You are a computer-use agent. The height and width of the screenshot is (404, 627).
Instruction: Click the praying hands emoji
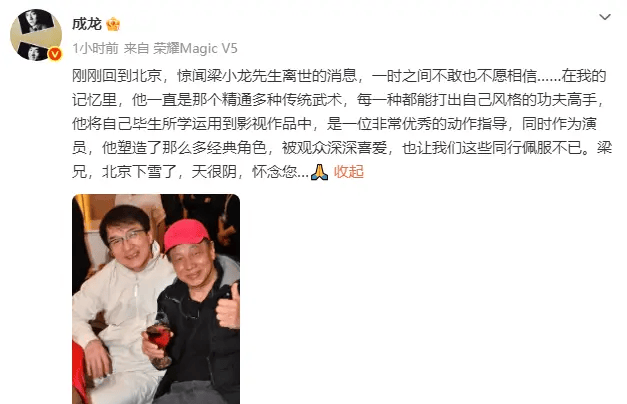[319, 172]
